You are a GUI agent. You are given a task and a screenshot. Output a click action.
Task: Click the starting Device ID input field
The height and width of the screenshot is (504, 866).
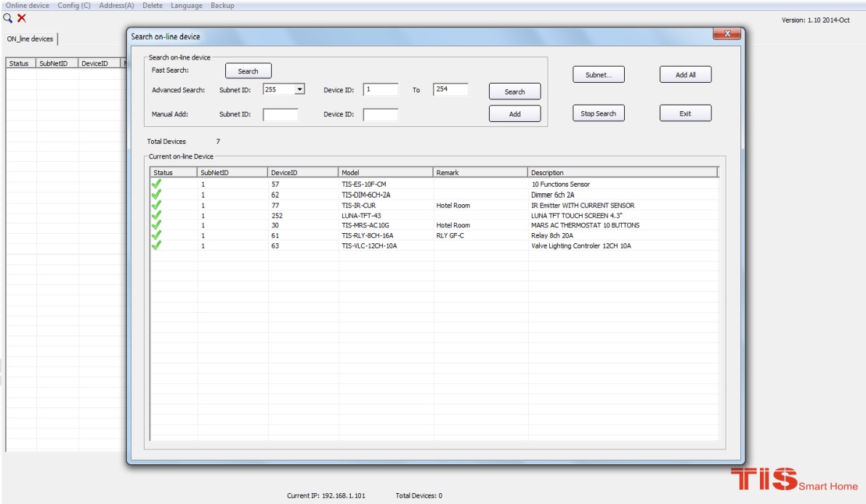coord(381,89)
